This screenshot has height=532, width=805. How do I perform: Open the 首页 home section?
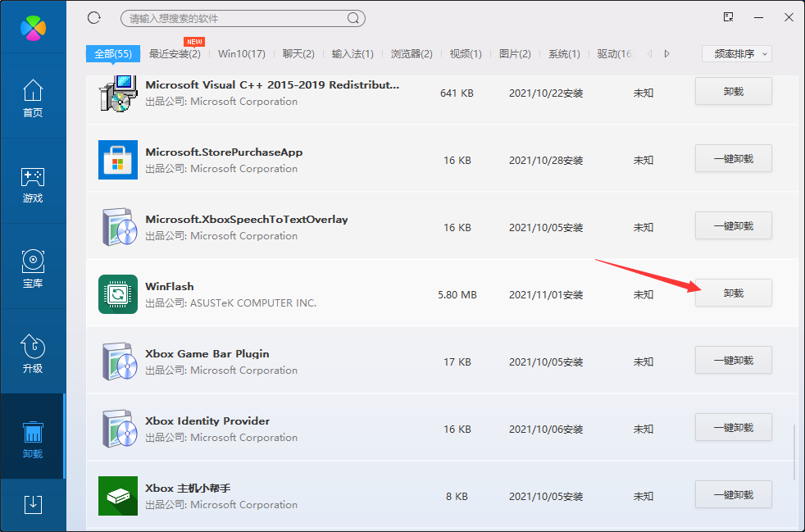coord(33,98)
